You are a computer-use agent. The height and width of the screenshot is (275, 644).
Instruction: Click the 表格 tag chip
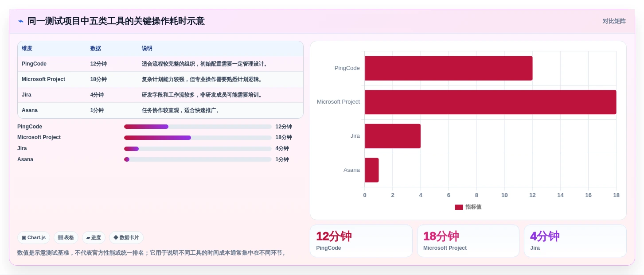click(66, 237)
